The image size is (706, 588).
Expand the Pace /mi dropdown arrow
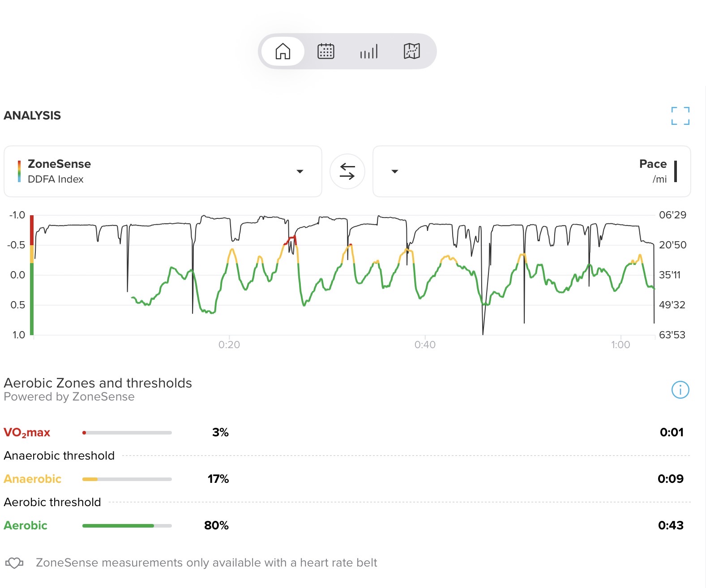394,171
